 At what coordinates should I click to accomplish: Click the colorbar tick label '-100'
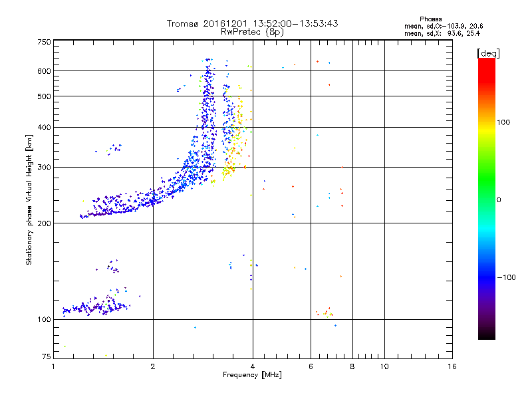[506, 277]
